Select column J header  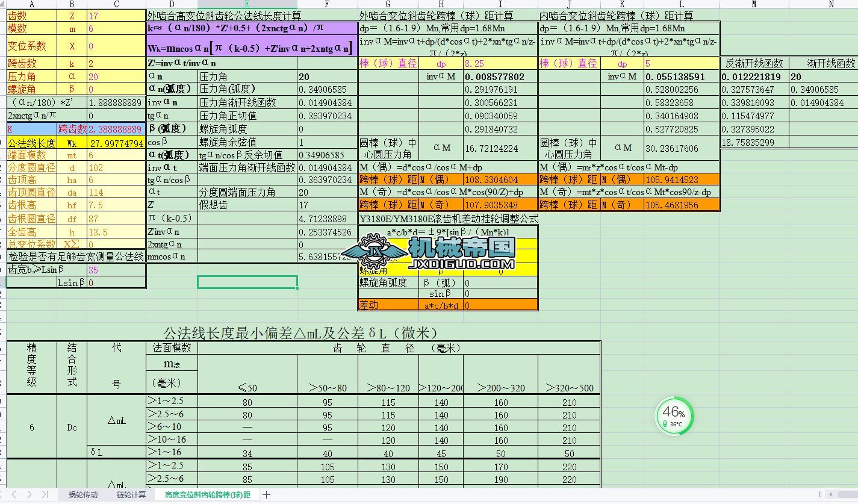pyautogui.click(x=569, y=4)
